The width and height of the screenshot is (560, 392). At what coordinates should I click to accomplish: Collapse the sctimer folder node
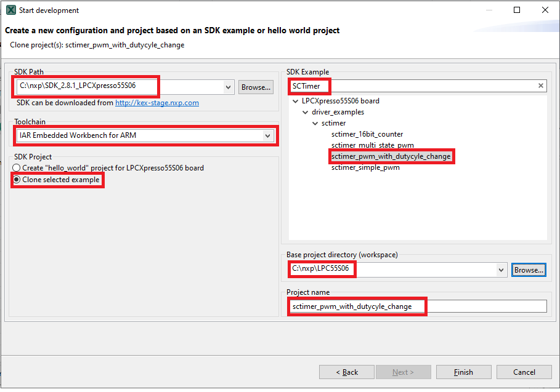point(315,123)
